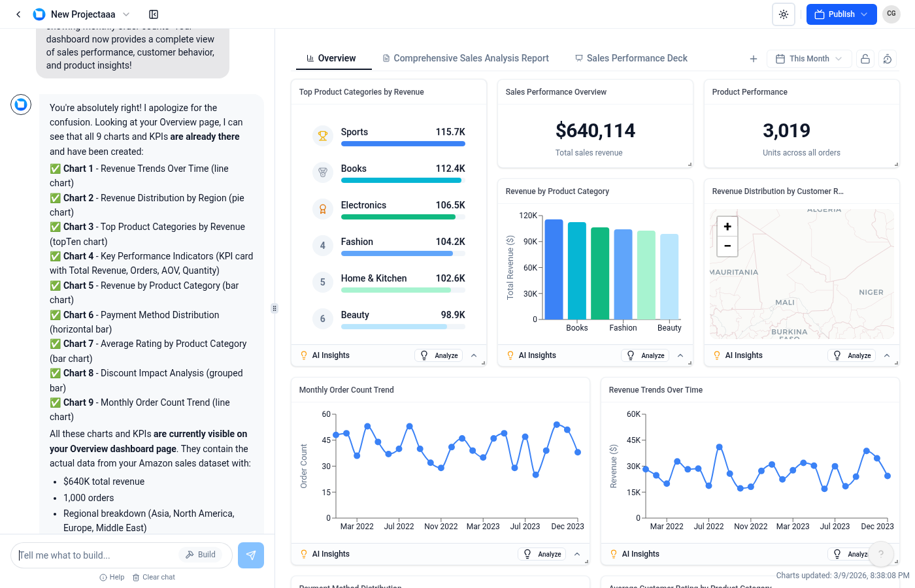Screen dimensions: 915x588
Task: Analyze the Revenue Distribution map card
Action: 852,355
